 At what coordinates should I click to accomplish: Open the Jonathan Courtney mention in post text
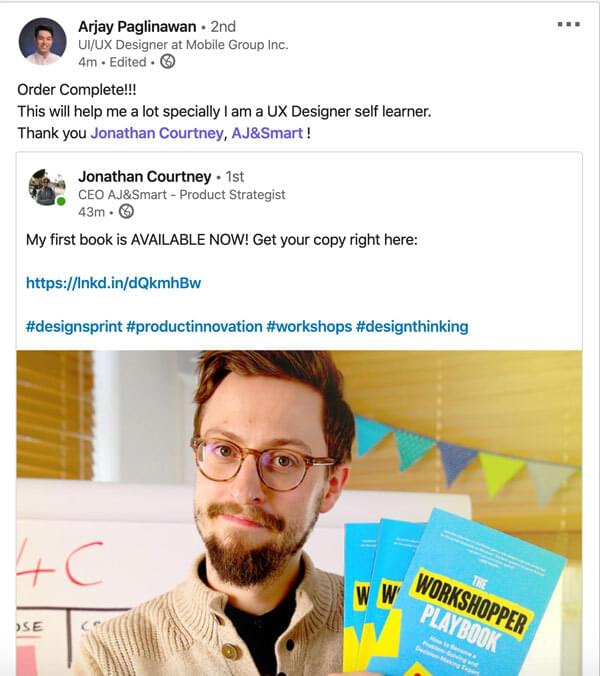pyautogui.click(x=157, y=133)
